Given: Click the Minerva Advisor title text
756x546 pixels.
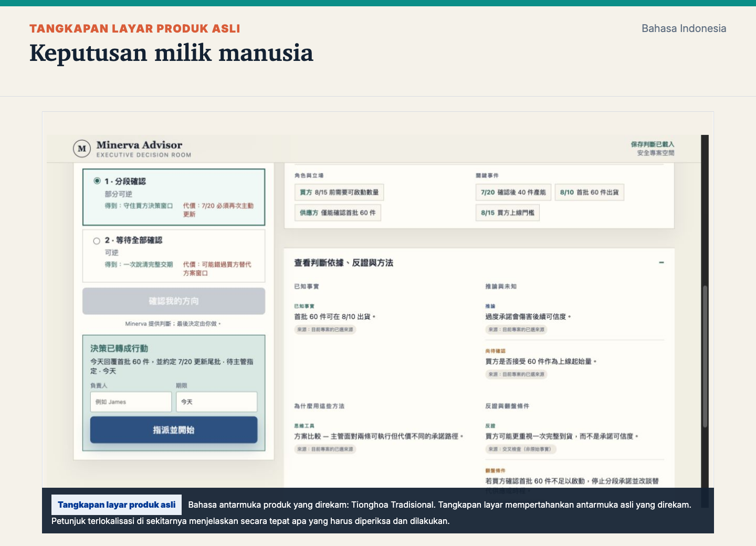Looking at the screenshot, I should [x=139, y=145].
